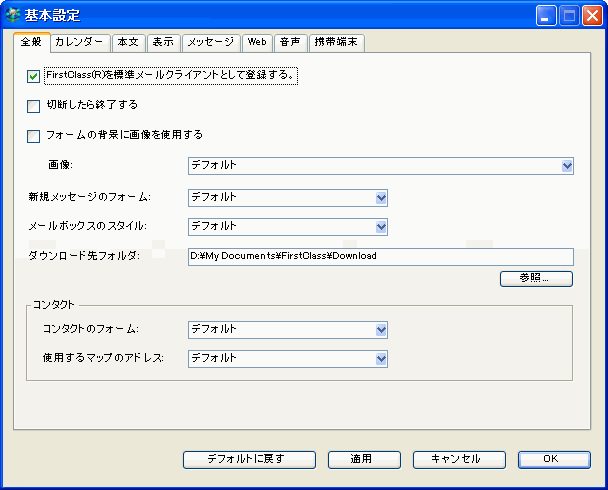The width and height of the screenshot is (608, 490).
Task: Switch to the カレンダー tab
Action: pos(78,42)
